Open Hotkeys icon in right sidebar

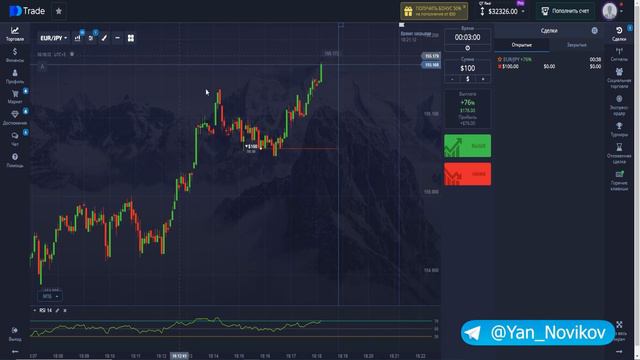pos(619,180)
